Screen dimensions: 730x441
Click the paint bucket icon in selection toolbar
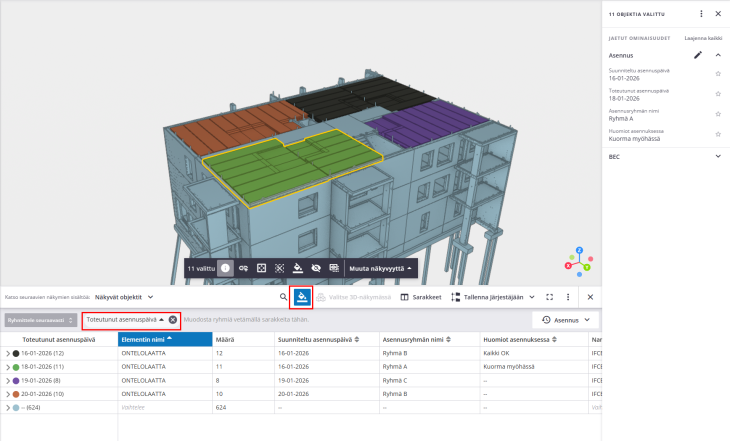click(x=297, y=268)
